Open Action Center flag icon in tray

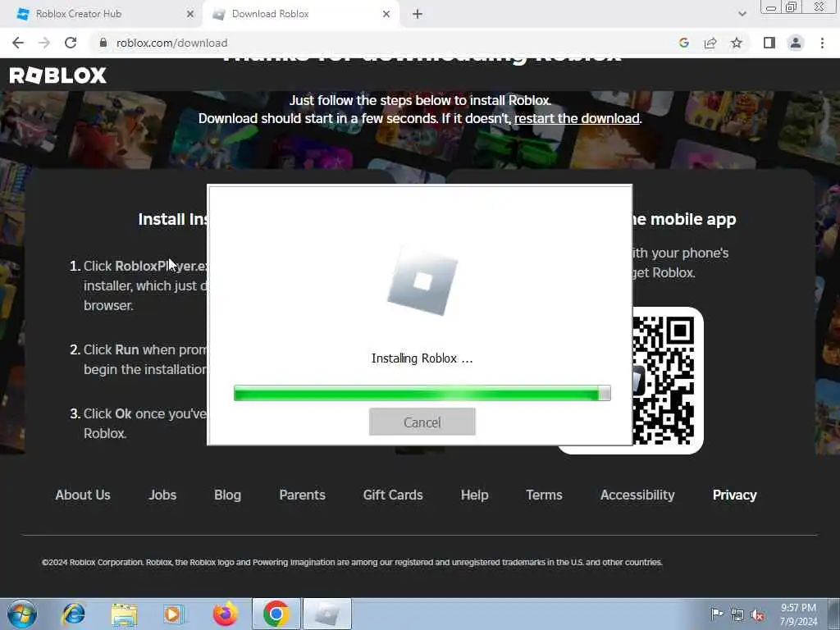[716, 614]
